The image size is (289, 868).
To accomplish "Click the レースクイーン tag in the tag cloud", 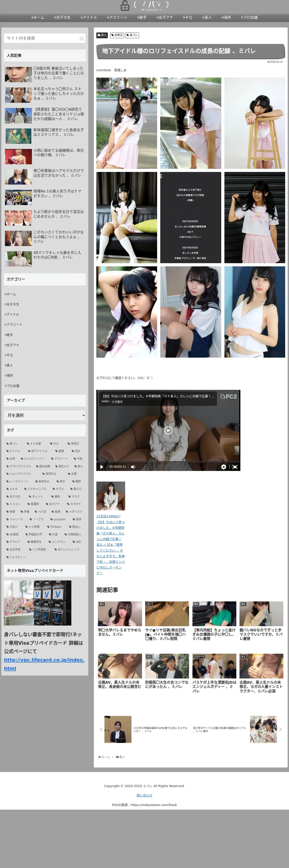I will (17, 481).
